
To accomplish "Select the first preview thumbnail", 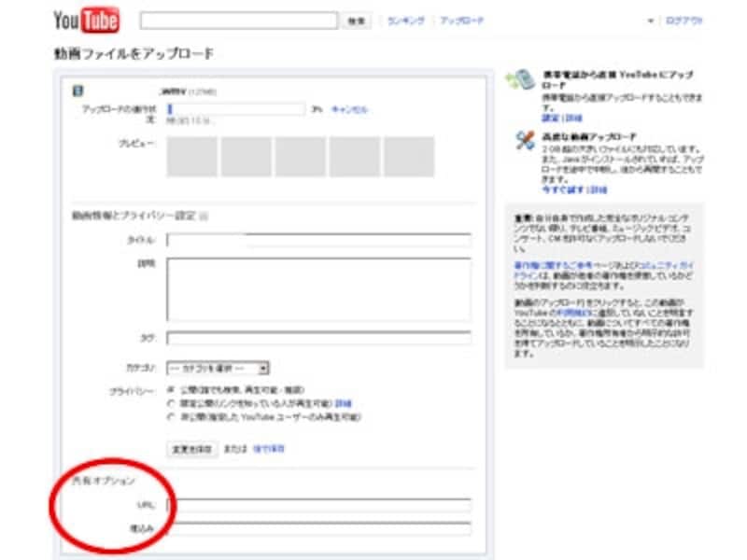I will pyautogui.click(x=192, y=157).
